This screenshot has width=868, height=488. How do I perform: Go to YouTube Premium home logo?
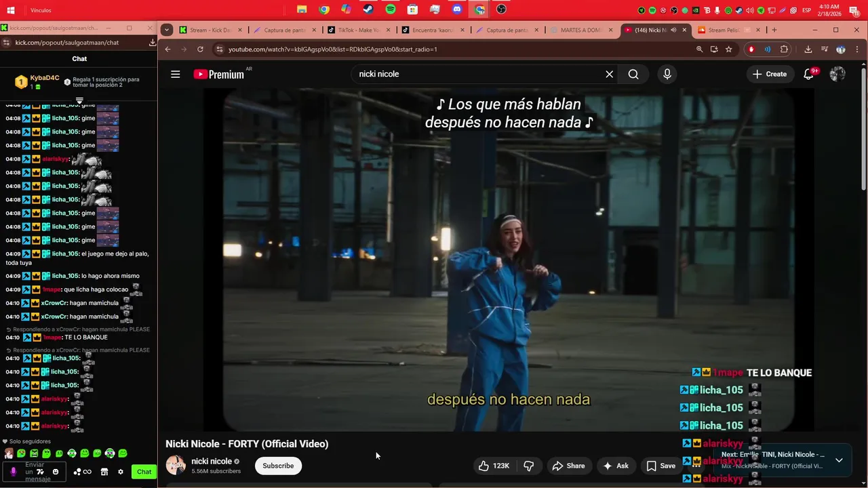(218, 75)
